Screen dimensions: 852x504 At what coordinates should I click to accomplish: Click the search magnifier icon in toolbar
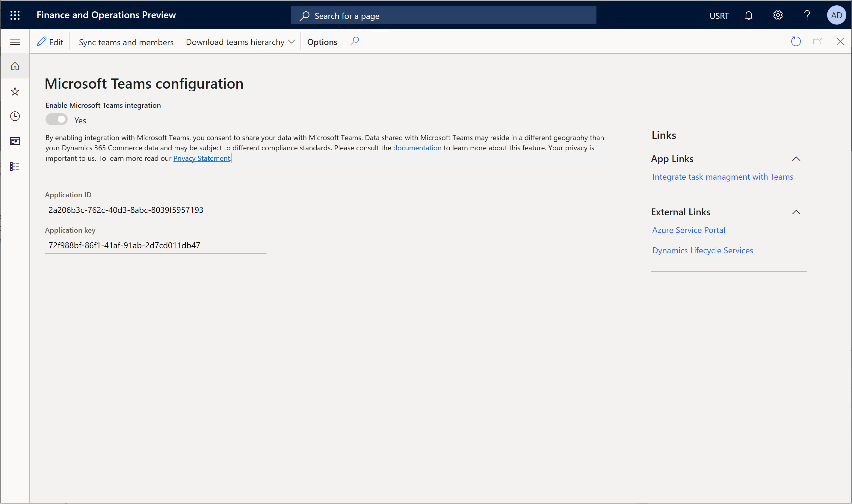tap(355, 41)
